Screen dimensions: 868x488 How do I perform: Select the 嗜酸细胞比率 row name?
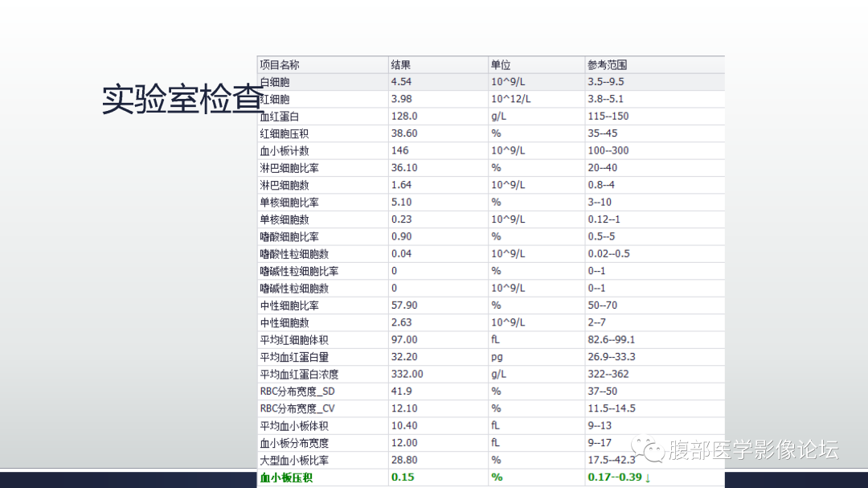coord(289,236)
